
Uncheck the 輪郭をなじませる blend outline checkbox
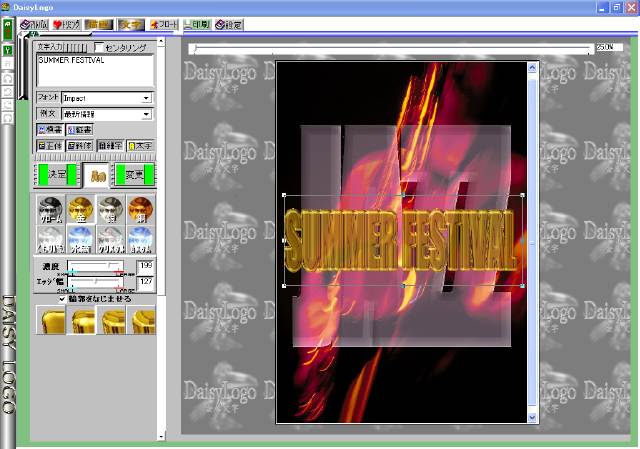[62, 299]
